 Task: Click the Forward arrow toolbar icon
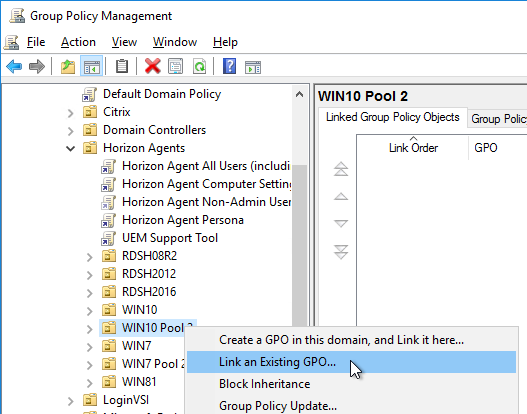[37, 66]
